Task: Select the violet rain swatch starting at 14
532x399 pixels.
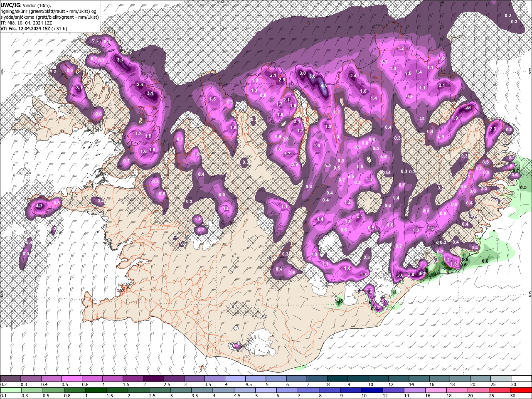Action: point(414,390)
